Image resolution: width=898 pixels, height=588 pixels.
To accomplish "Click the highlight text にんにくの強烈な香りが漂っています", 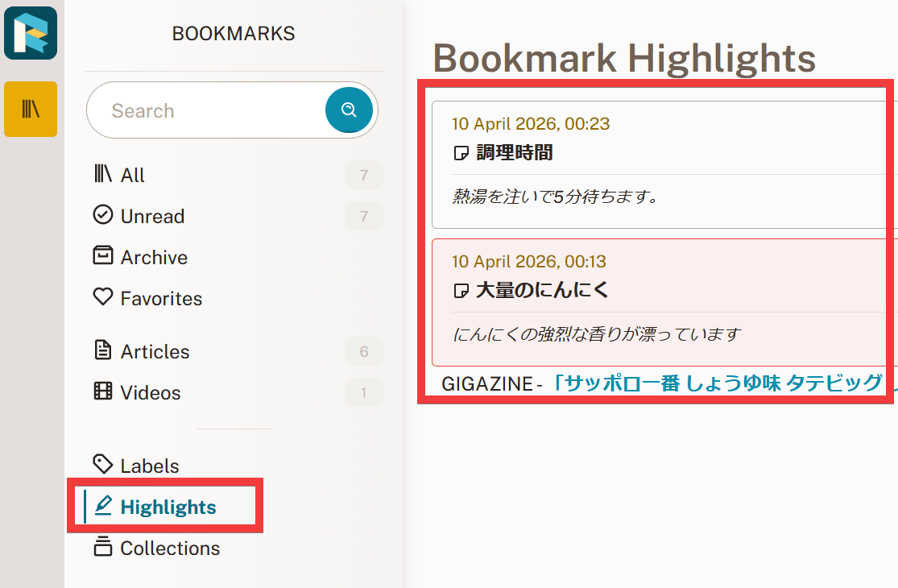I will tap(597, 333).
